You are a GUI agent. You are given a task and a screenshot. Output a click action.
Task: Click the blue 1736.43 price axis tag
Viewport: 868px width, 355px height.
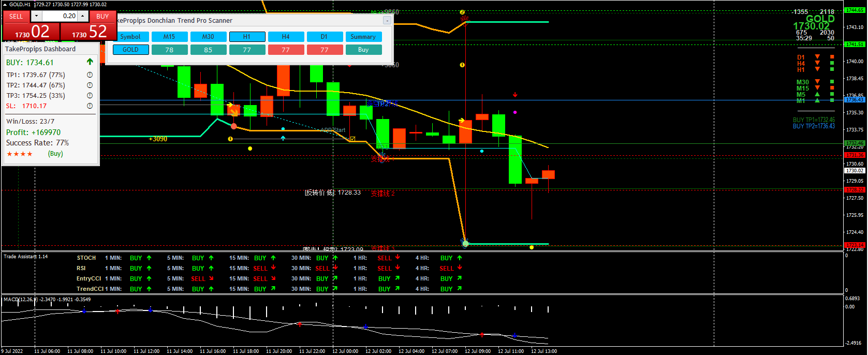click(855, 99)
